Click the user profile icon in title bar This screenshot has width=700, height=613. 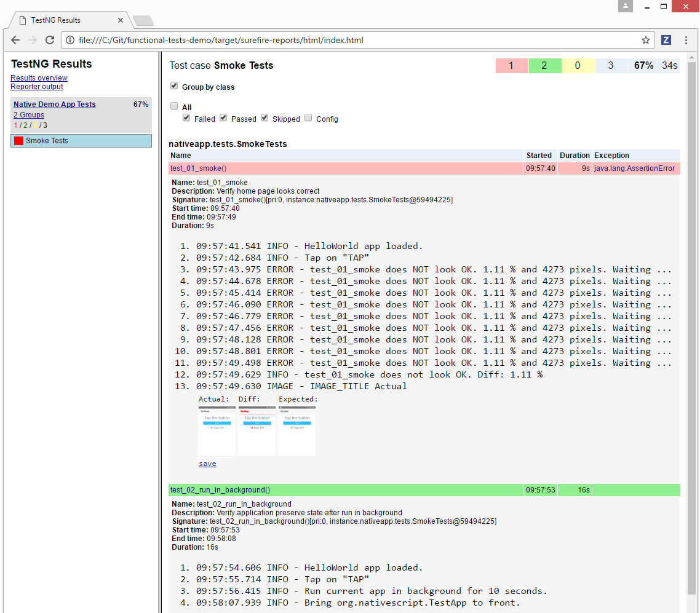point(626,6)
